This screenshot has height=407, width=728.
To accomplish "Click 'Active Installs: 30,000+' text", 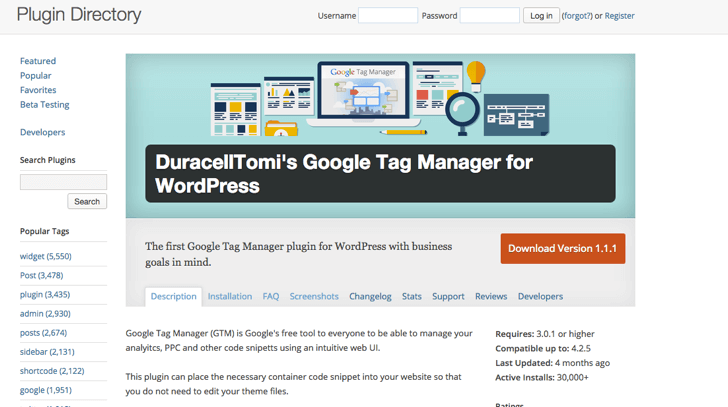I will [542, 377].
